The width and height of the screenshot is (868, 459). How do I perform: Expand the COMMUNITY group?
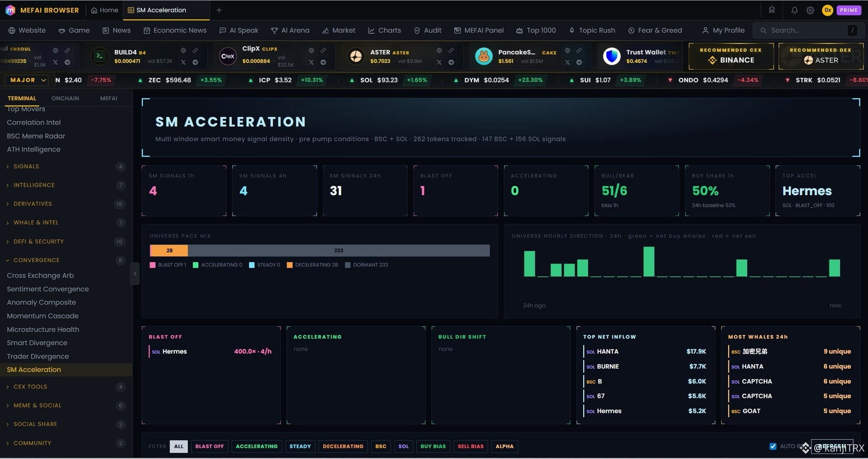[x=66, y=443]
